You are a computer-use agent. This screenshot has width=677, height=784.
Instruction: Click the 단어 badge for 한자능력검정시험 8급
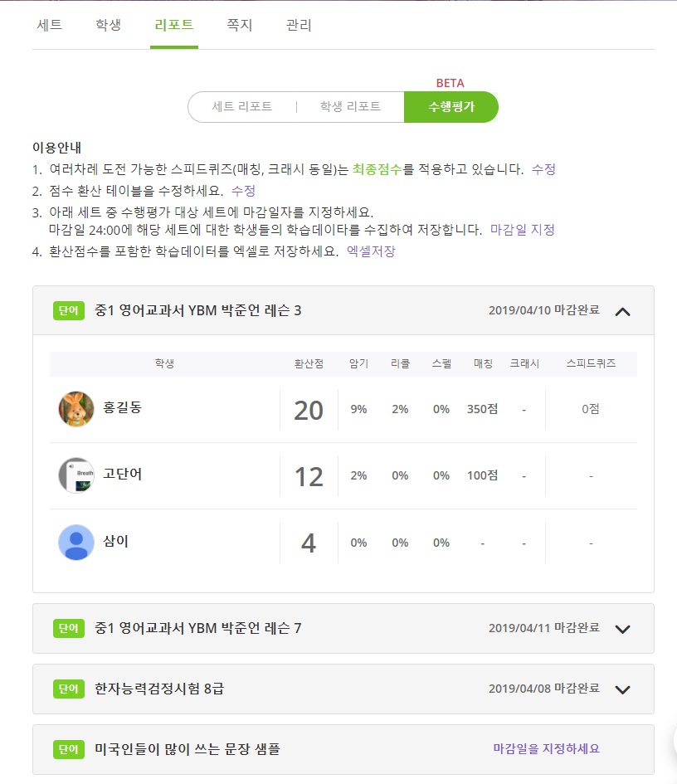69,689
